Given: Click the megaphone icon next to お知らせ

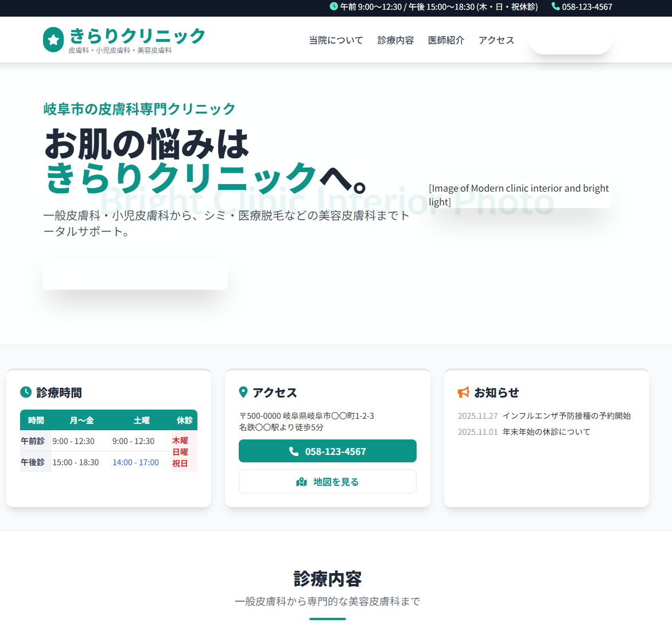Looking at the screenshot, I should (x=463, y=392).
